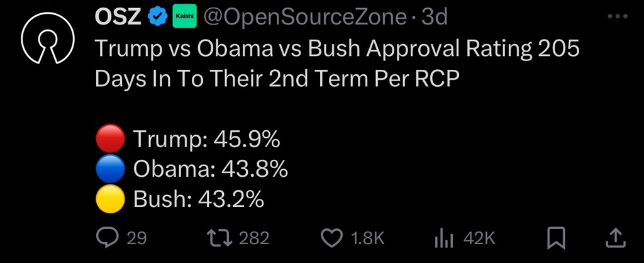Open view analytics bar chart icon

click(443, 239)
